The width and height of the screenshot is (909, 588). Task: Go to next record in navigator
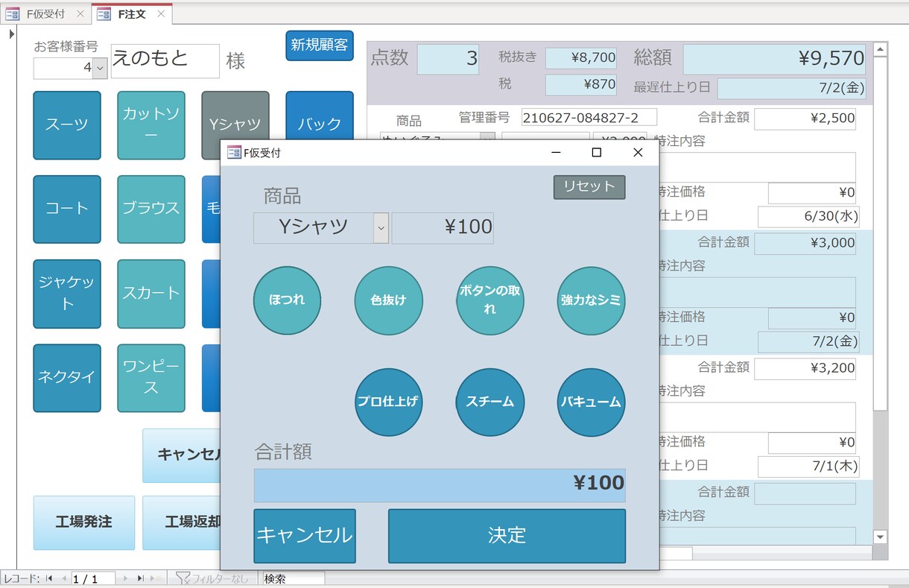(x=125, y=578)
